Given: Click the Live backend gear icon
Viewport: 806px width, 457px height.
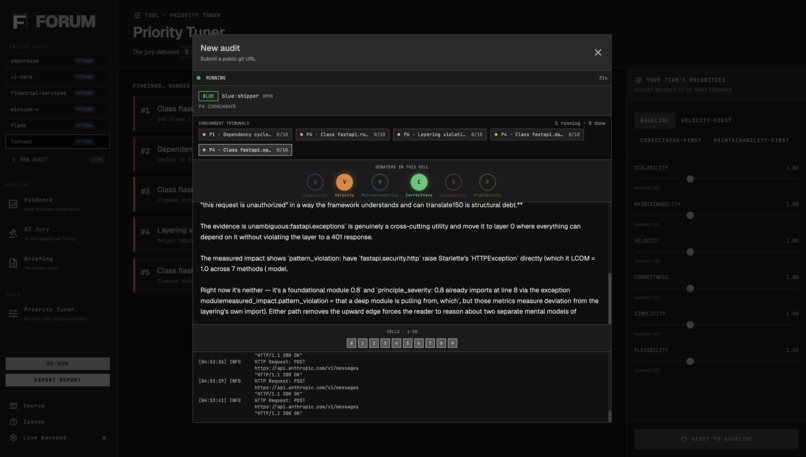Looking at the screenshot, I should 13,438.
